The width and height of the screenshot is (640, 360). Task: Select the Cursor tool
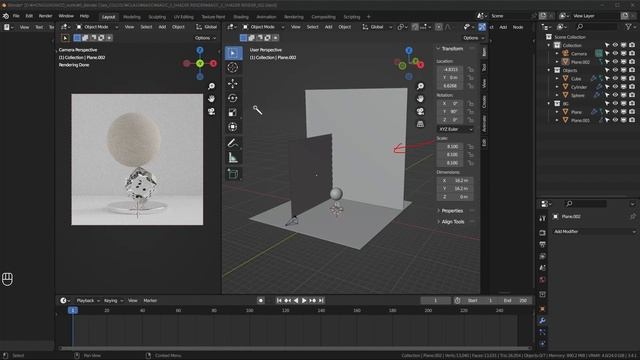point(233,67)
